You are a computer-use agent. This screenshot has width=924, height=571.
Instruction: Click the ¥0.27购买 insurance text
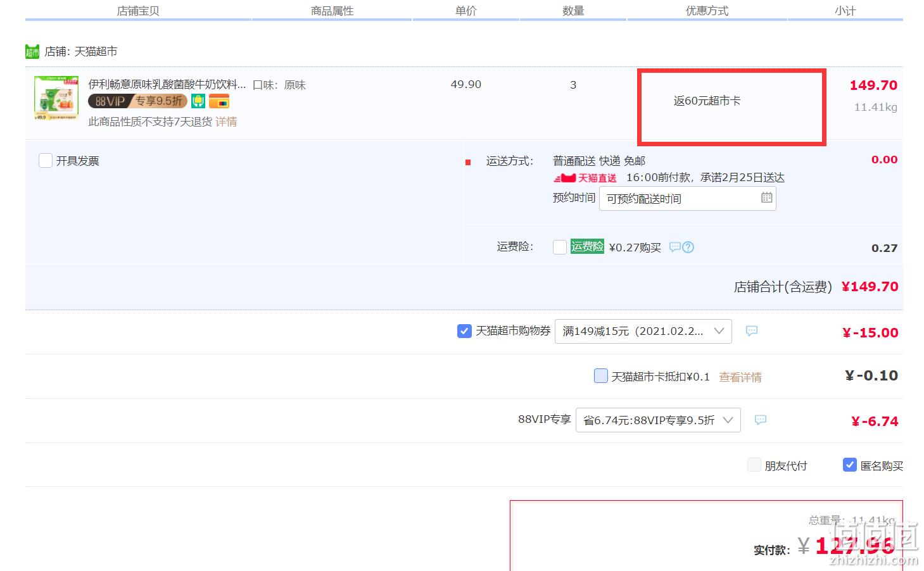click(635, 248)
